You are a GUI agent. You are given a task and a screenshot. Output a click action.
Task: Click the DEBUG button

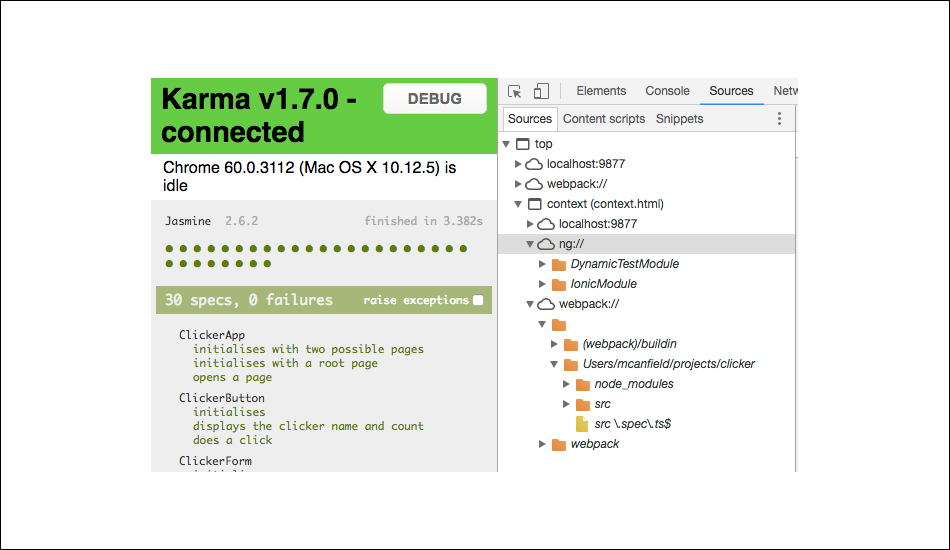pyautogui.click(x=434, y=99)
